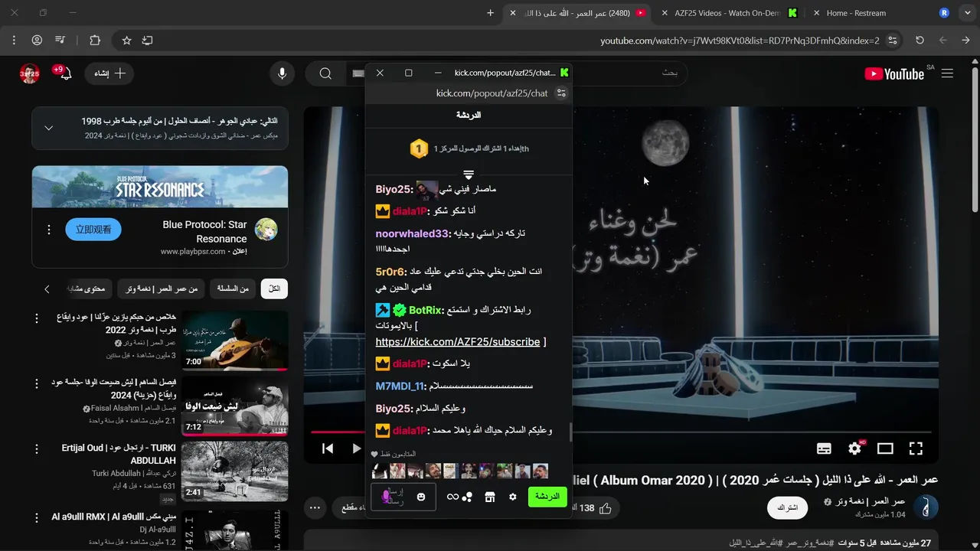This screenshot has height=551, width=980.
Task: Click the BotRix username in chat
Action: tap(426, 310)
